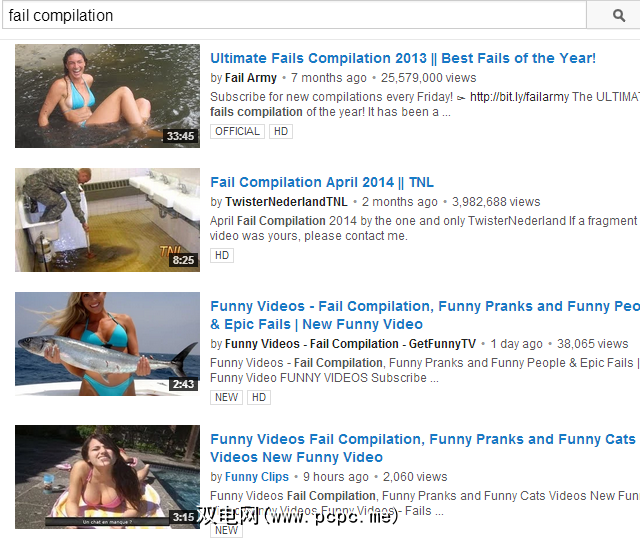Viewport: 640px width, 539px height.
Task: Visit the Funny Clips channel
Action: tap(256, 477)
